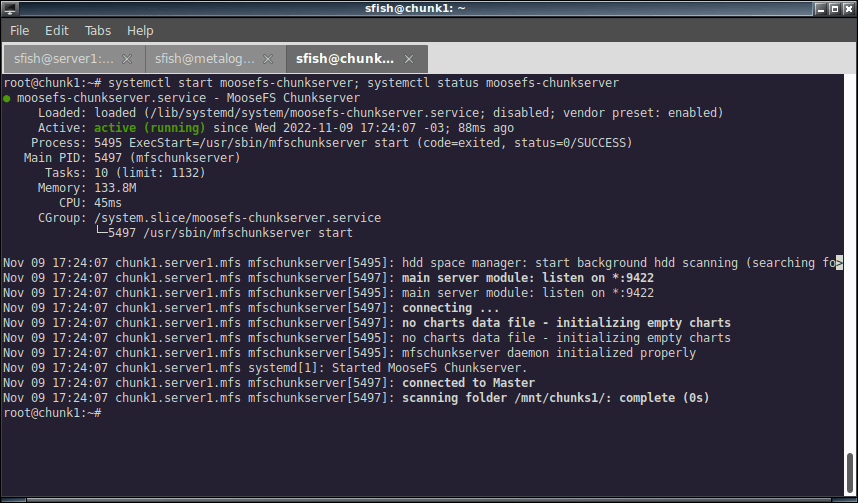Open the Help menu
The image size is (858, 503).
coord(140,31)
